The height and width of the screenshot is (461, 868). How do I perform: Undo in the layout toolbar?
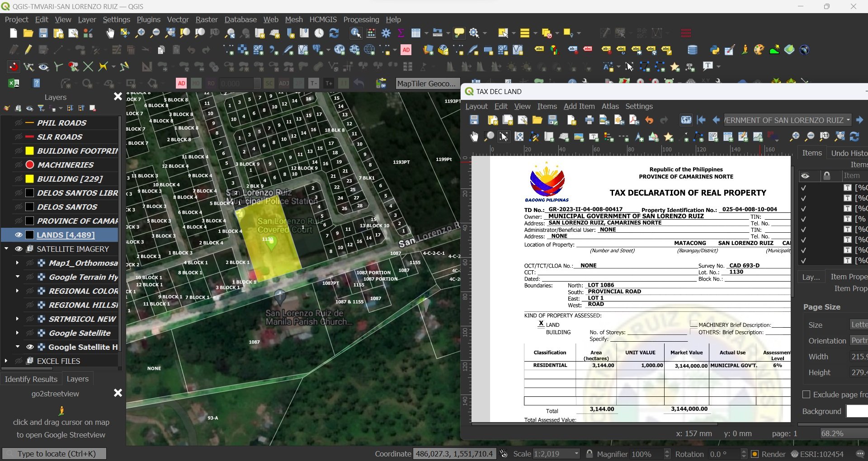click(649, 120)
